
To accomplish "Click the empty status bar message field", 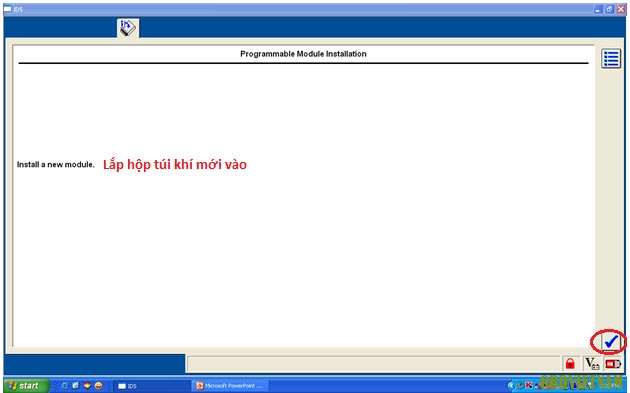I will [373, 364].
